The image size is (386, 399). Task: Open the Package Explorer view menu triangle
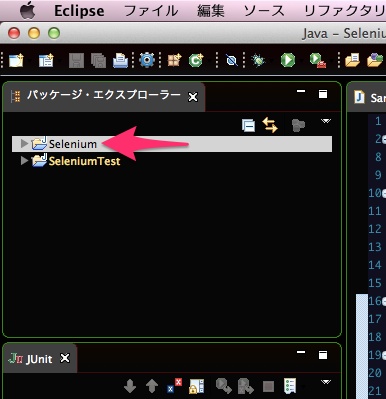tap(326, 121)
